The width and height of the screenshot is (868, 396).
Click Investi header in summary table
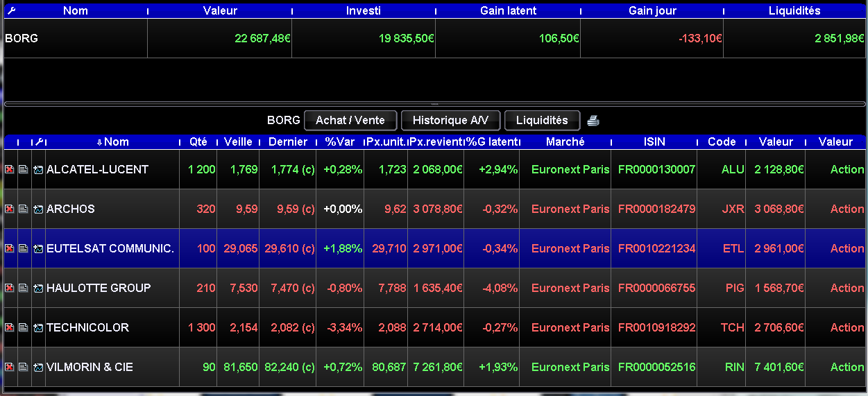click(364, 10)
